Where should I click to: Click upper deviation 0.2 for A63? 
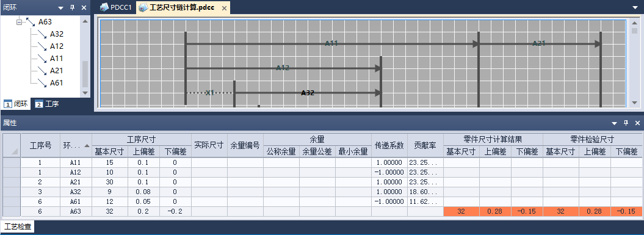(143, 212)
